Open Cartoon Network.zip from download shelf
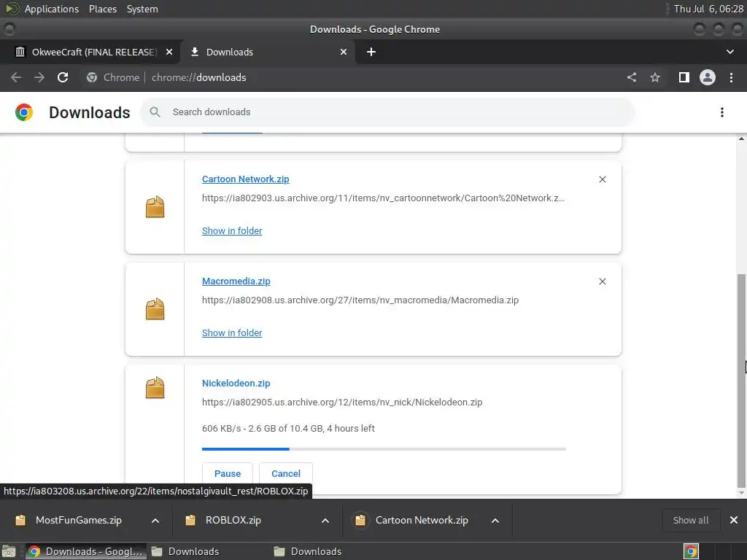 422,520
